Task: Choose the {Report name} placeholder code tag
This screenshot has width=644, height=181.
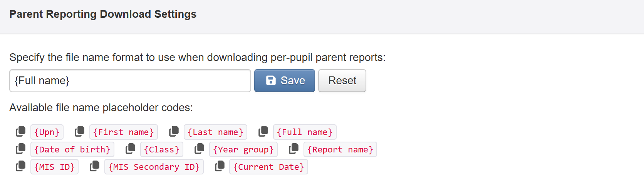Action: (x=340, y=150)
